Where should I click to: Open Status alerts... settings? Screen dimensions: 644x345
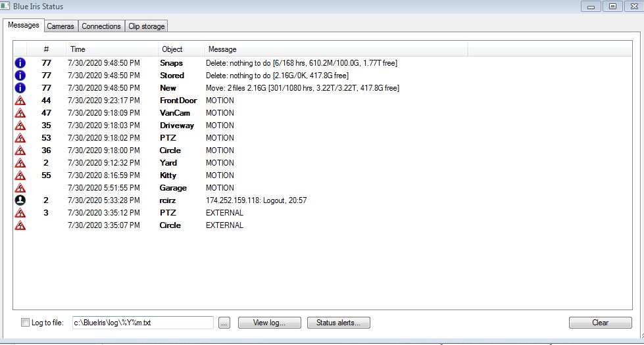coord(338,323)
